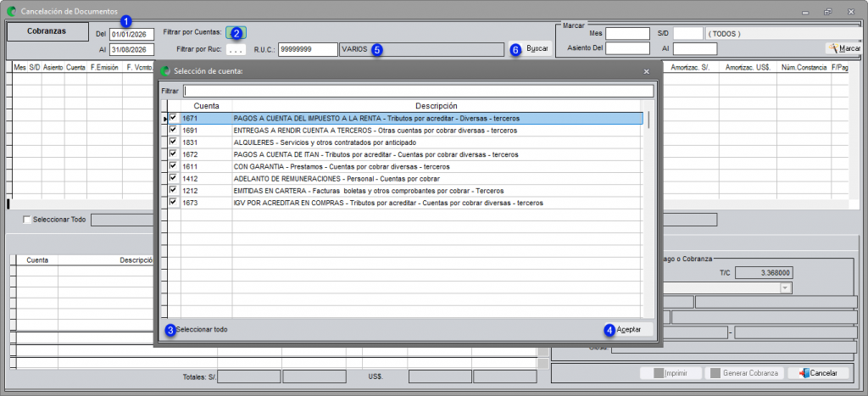Click the Filtrar text box in account dialog
The height and width of the screenshot is (396, 868).
pyautogui.click(x=419, y=90)
